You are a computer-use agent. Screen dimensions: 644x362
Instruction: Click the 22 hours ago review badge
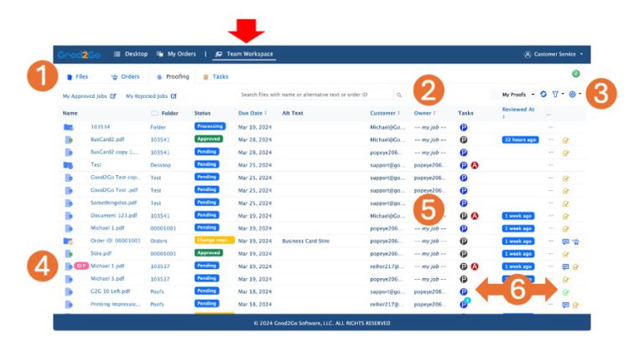click(520, 140)
